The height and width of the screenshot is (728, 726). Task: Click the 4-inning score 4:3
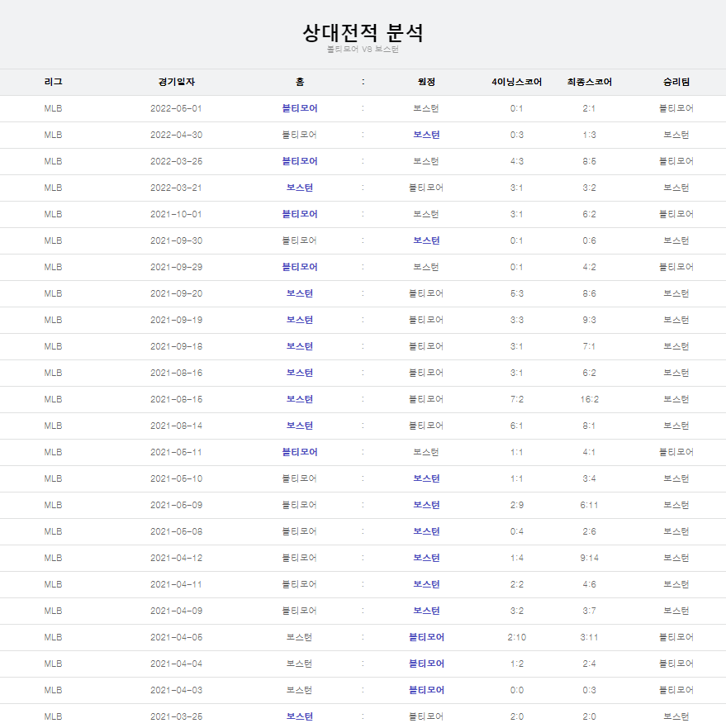pos(517,162)
